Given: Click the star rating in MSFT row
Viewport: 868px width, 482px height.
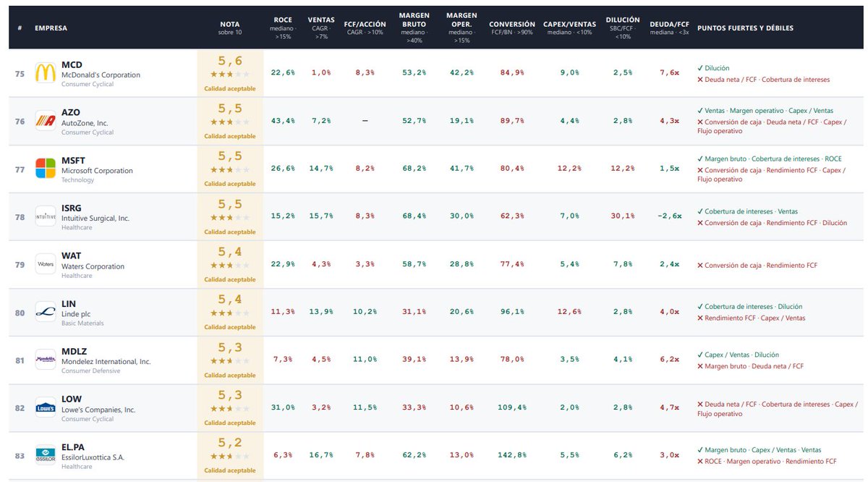Looking at the screenshot, I should coord(230,170).
